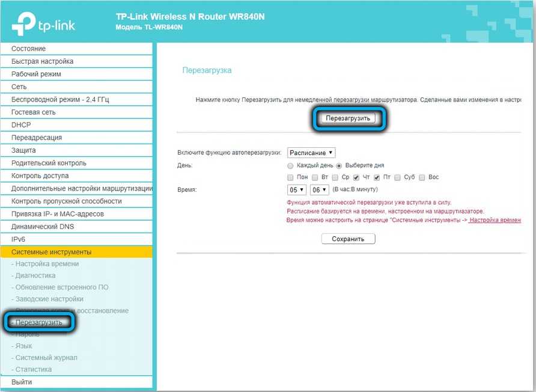The image size is (536, 392).
Task: Open the Расписание auto-reboot dropdown
Action: click(x=311, y=153)
